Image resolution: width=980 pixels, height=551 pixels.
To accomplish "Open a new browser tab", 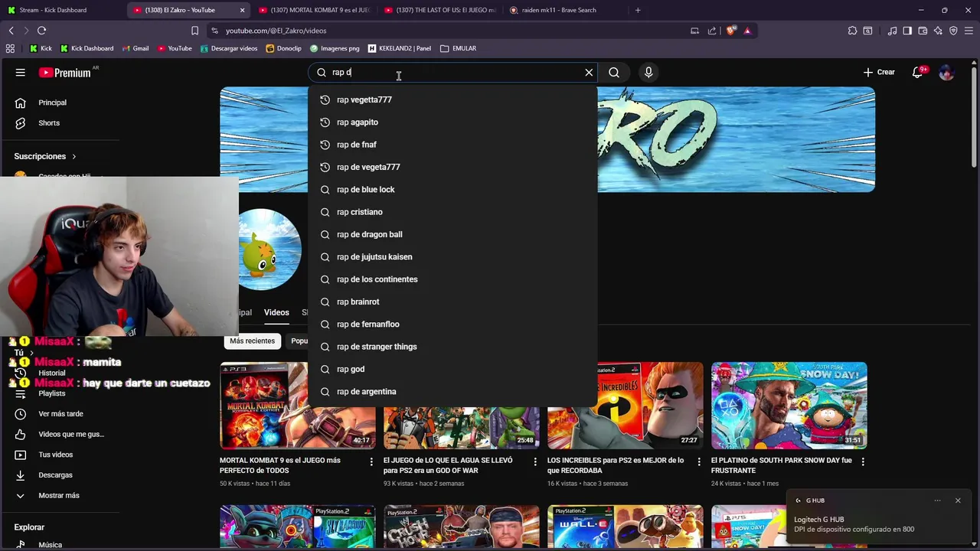I will [638, 10].
